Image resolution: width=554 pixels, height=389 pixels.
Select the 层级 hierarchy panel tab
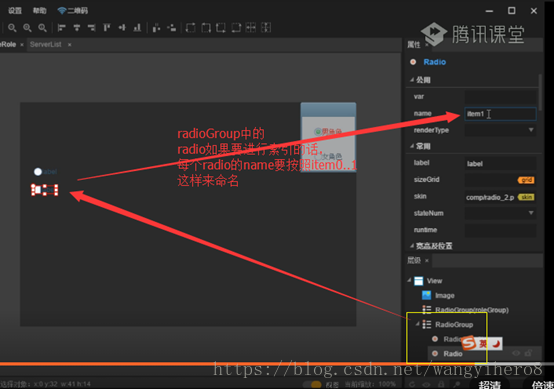coord(414,260)
